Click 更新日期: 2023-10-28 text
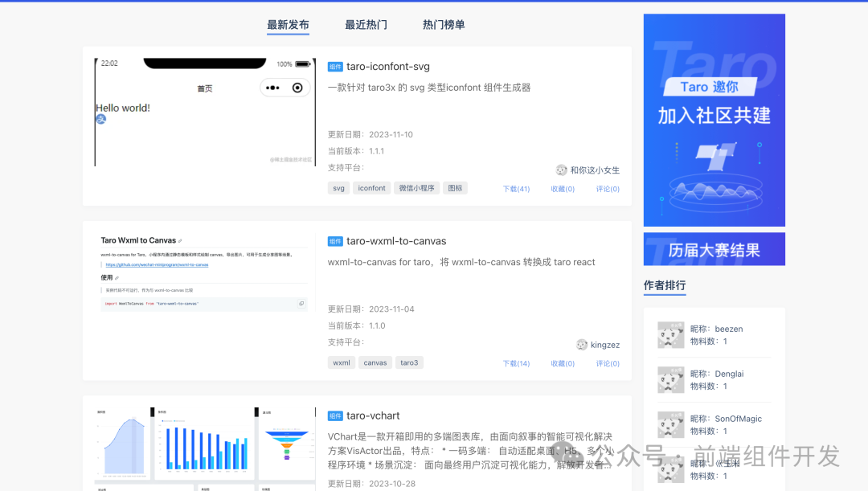Viewport: 868px width, 491px height. tap(371, 483)
